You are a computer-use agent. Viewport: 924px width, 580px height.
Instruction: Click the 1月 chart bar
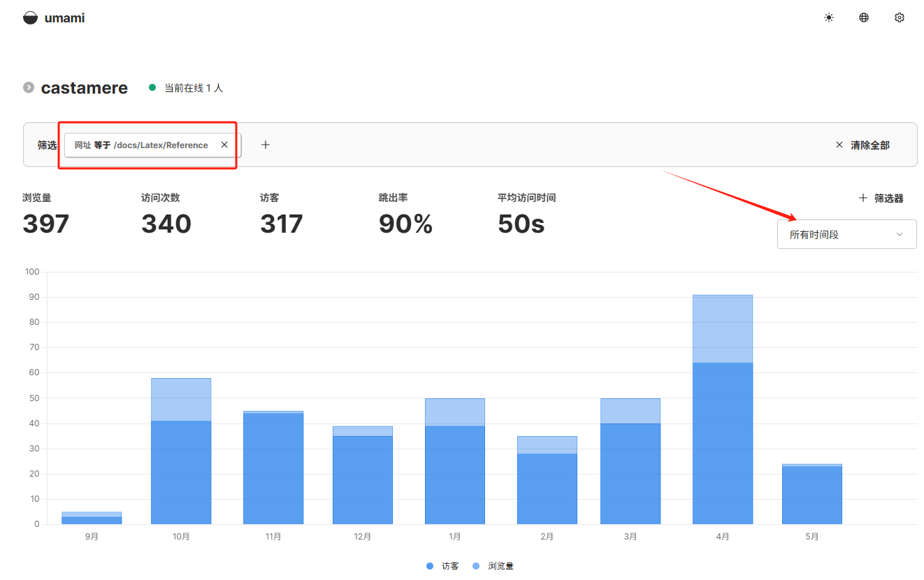tap(455, 461)
